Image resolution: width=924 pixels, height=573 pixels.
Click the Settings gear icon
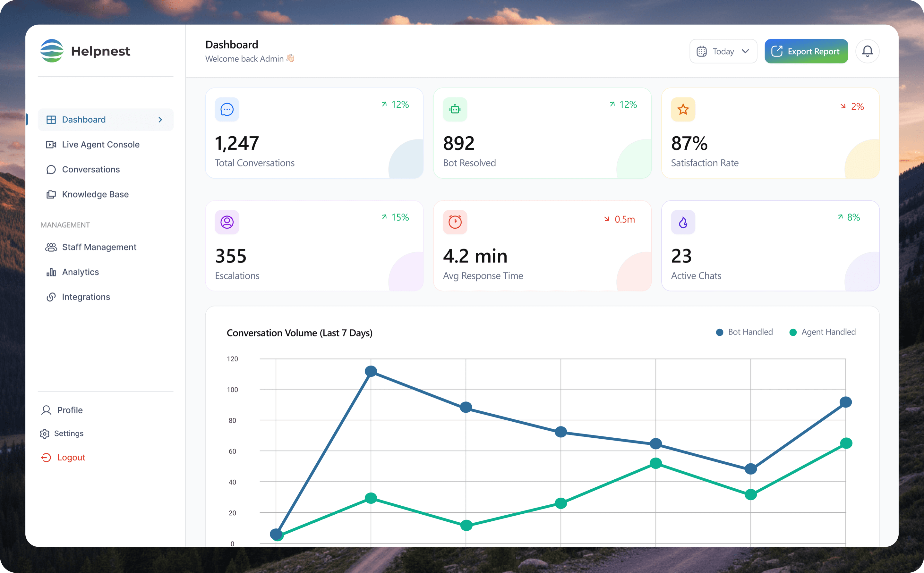click(45, 434)
